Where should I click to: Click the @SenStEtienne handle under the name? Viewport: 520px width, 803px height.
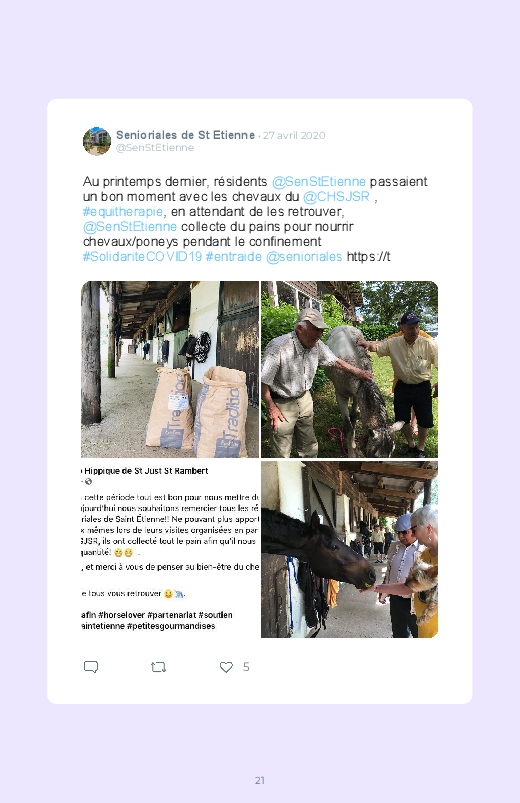click(x=155, y=147)
